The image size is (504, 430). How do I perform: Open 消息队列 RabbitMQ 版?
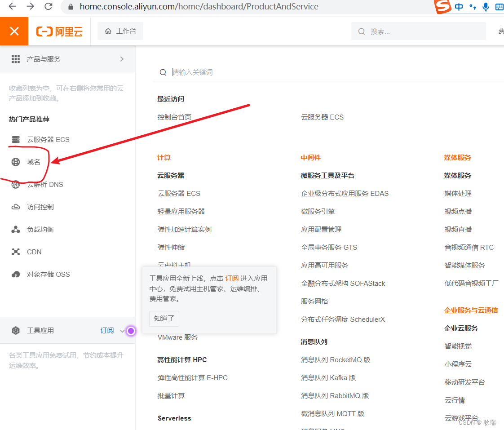tap(335, 396)
